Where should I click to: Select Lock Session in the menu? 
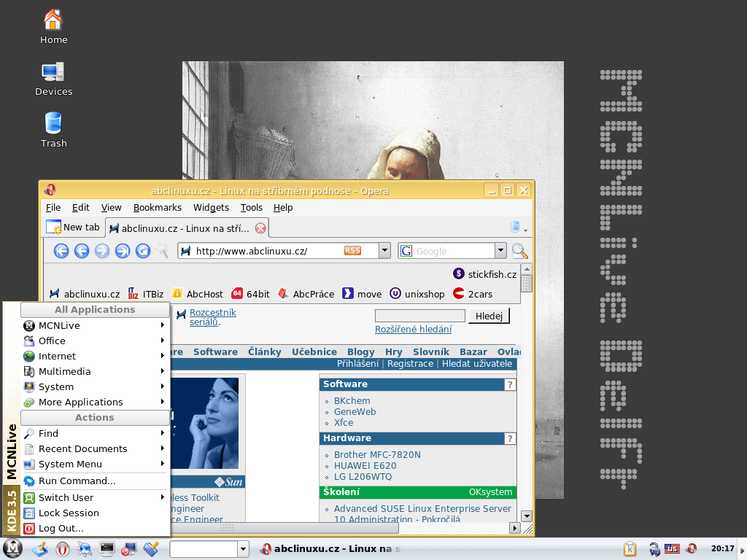click(96, 513)
